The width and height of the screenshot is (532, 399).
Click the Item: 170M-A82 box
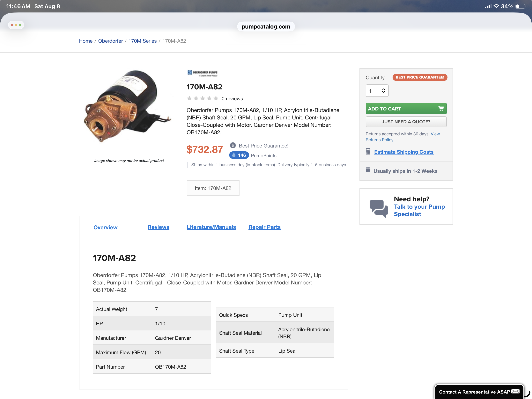(x=213, y=188)
